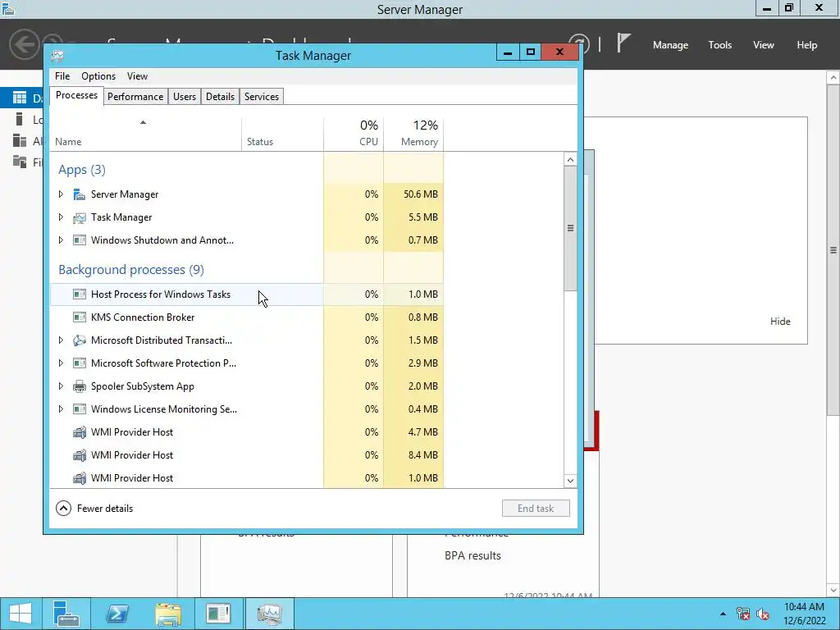840x630 pixels.
Task: Click the muted volume tray icon
Action: coord(763,614)
